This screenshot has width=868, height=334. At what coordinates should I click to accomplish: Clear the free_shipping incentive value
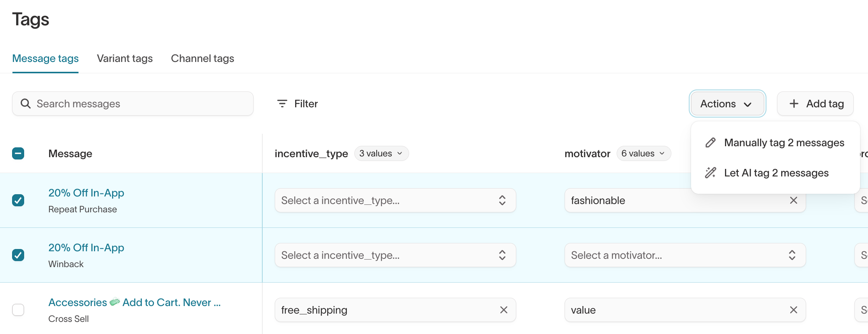(x=504, y=310)
